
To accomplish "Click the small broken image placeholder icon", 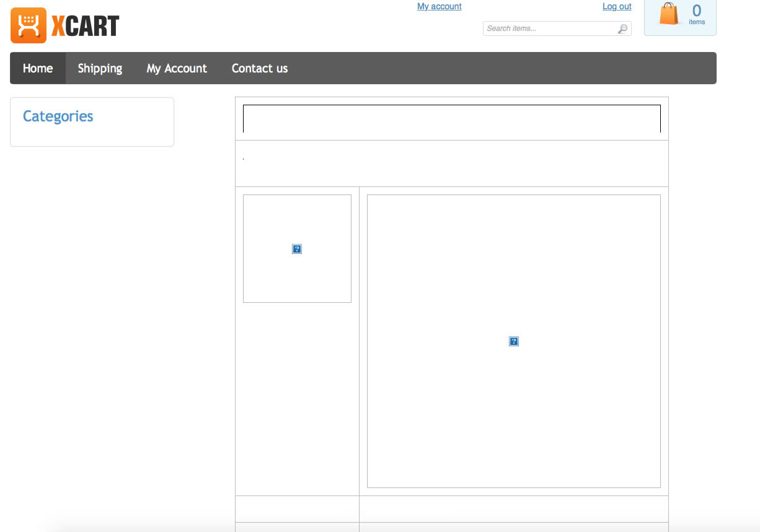I will (297, 249).
